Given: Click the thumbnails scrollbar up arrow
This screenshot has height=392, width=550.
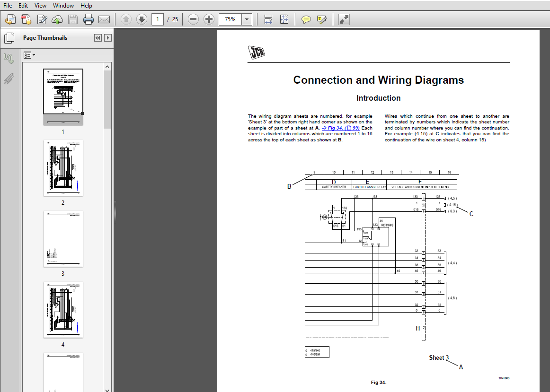Looking at the screenshot, I should coord(107,67).
